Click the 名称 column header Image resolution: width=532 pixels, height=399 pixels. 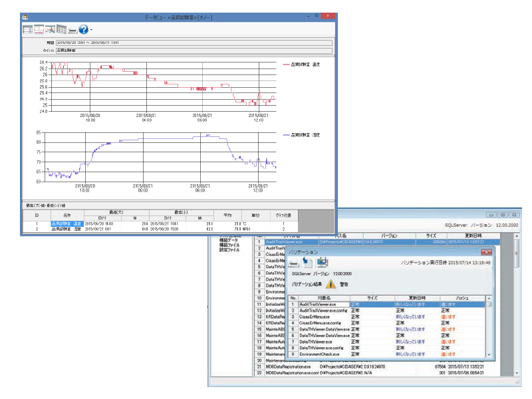(67, 215)
